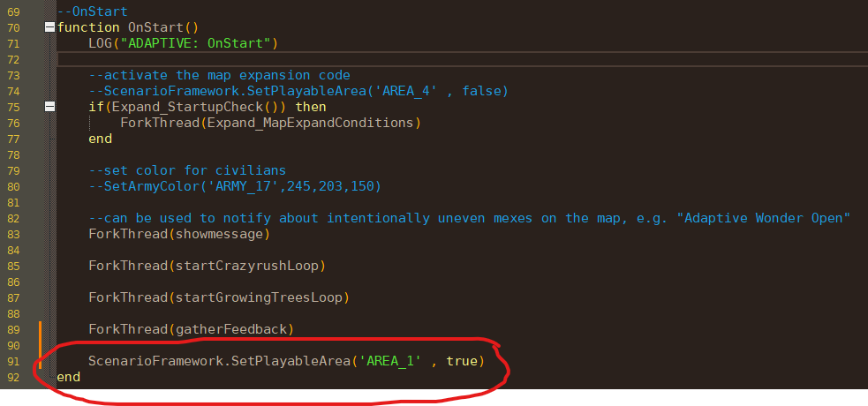Click line number 72 in gutter
Image resolution: width=868 pixels, height=406 pixels.
13,59
